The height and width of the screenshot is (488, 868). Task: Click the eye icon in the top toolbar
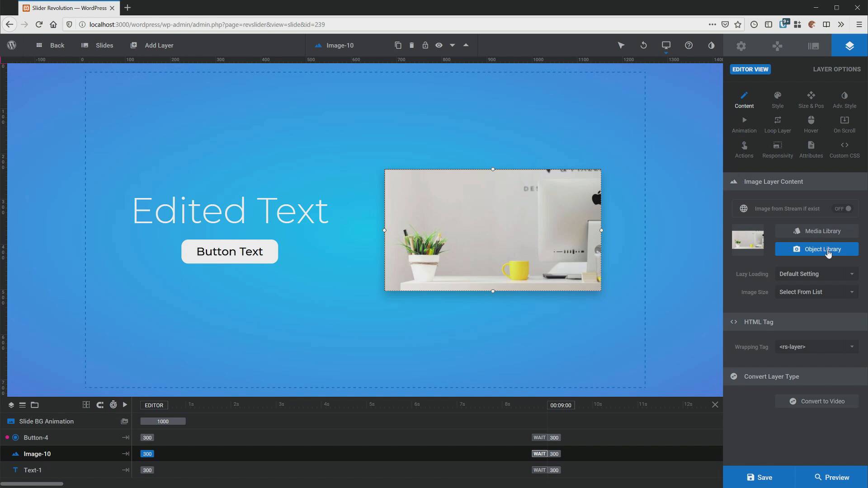click(439, 45)
